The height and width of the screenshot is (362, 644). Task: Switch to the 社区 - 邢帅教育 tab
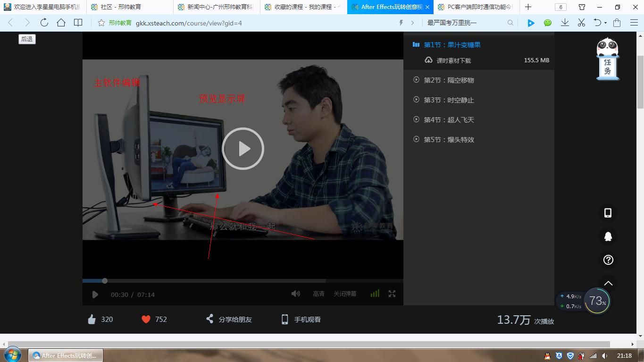click(x=121, y=7)
